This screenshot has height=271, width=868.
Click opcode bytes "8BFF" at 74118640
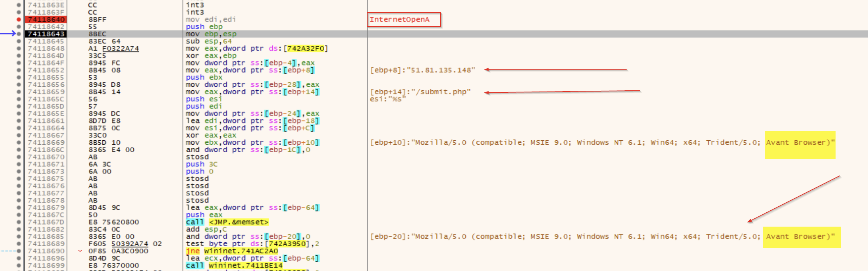[97, 20]
